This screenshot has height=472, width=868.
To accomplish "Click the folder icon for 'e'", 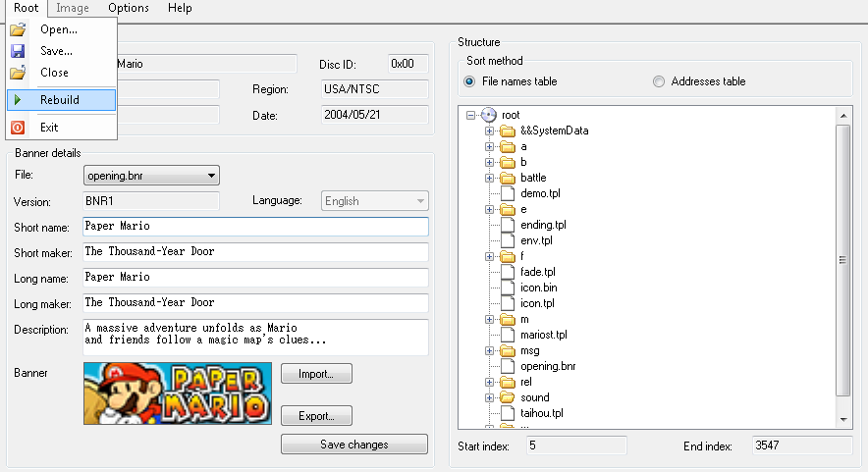I will click(x=508, y=209).
